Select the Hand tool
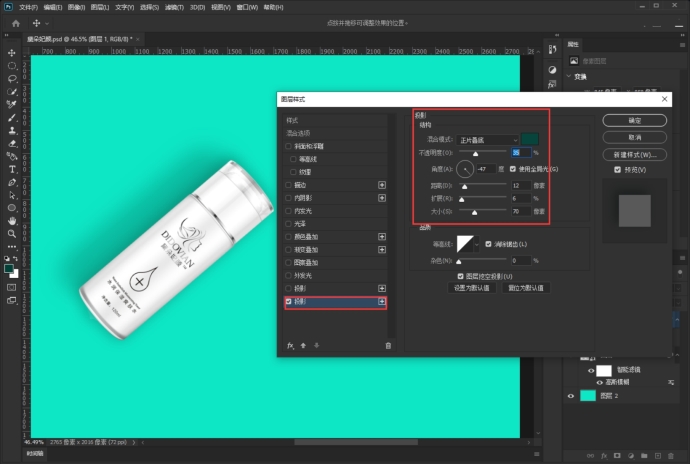Image resolution: width=690 pixels, height=464 pixels. 12,221
